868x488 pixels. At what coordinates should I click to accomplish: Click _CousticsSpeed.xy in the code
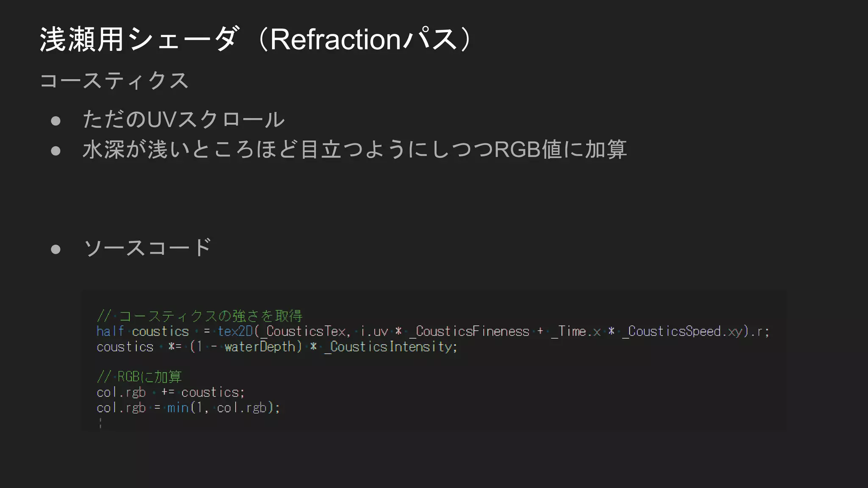point(682,331)
